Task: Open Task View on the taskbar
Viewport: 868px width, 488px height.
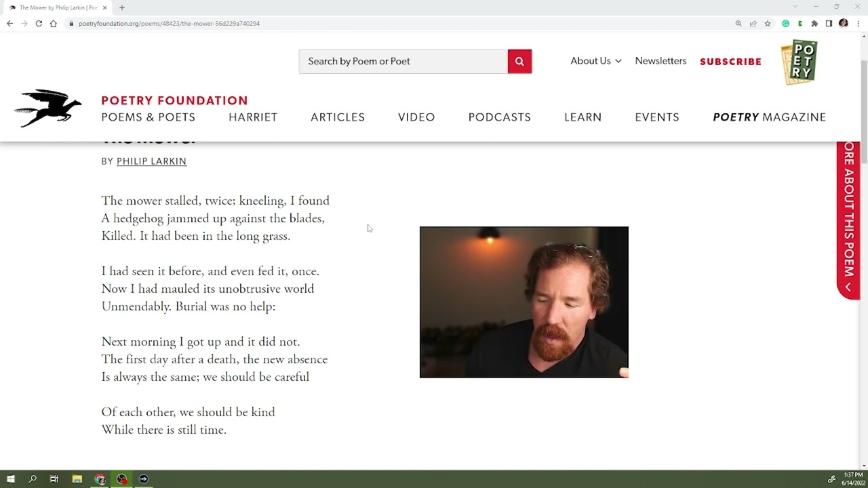Action: point(54,479)
